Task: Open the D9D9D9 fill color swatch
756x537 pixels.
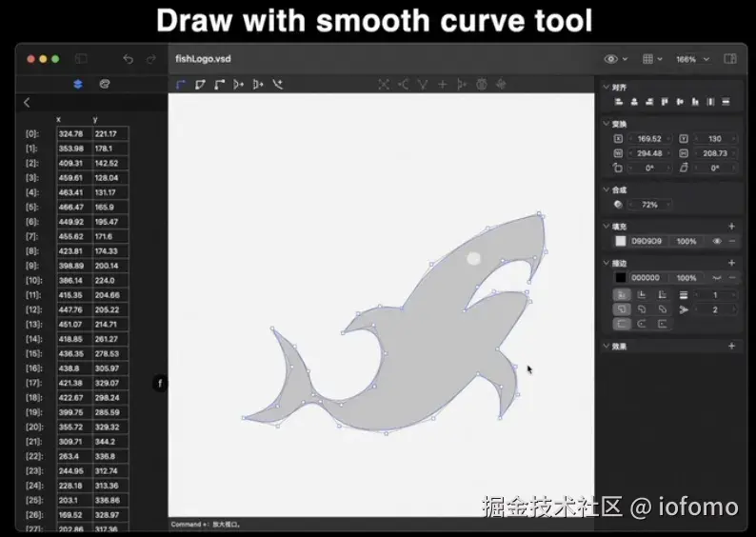Action: [621, 241]
